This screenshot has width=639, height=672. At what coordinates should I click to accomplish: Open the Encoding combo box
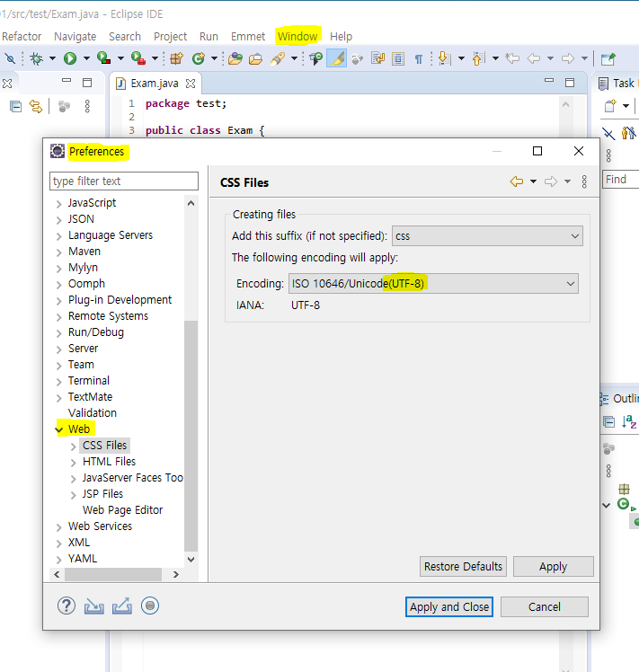[433, 284]
